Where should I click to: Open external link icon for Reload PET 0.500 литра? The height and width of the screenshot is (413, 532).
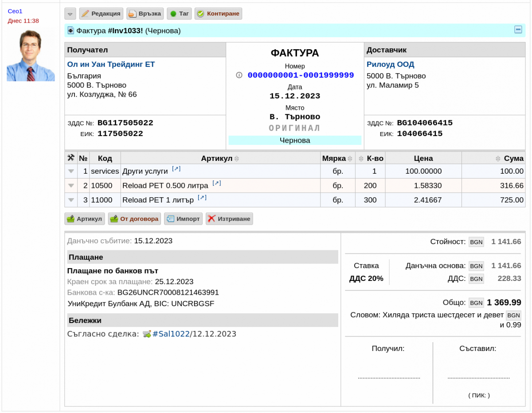(x=217, y=183)
